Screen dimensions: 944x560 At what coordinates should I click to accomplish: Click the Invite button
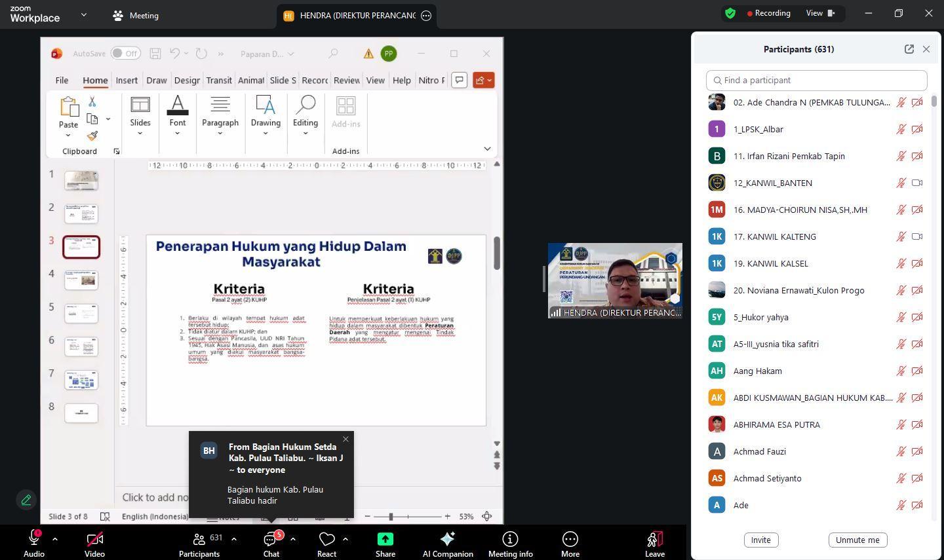pyautogui.click(x=760, y=540)
